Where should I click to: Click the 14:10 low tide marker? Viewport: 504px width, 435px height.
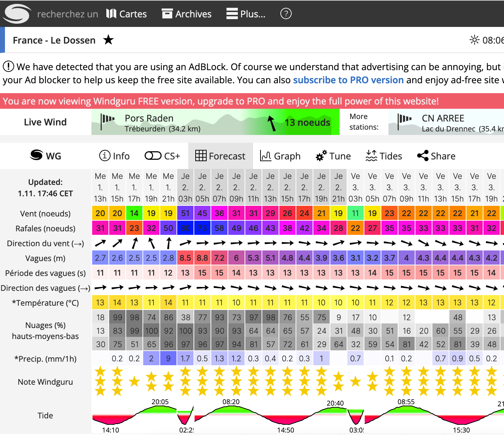click(111, 430)
